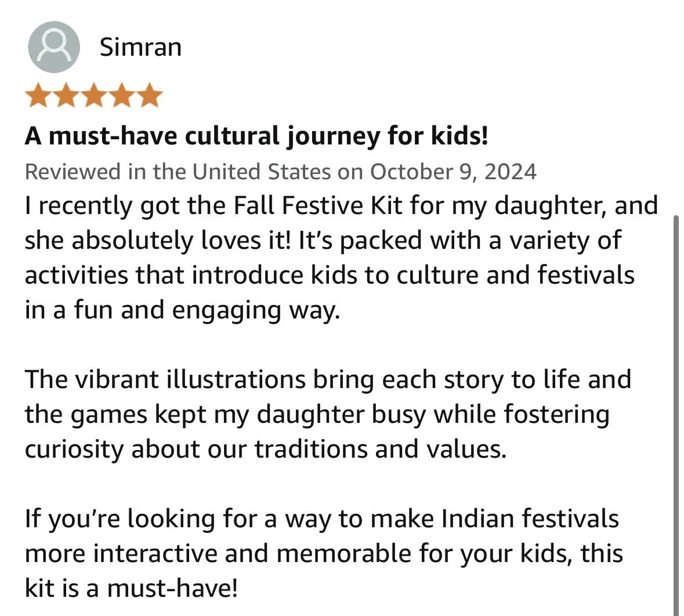The image size is (684, 616).
Task: Click the date 'October 9, 2024'
Action: point(453,172)
